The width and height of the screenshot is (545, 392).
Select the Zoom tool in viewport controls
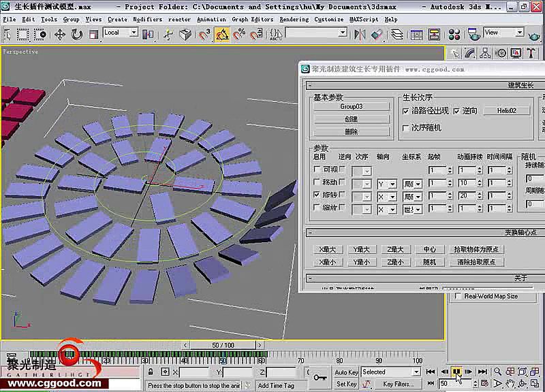pos(497,372)
